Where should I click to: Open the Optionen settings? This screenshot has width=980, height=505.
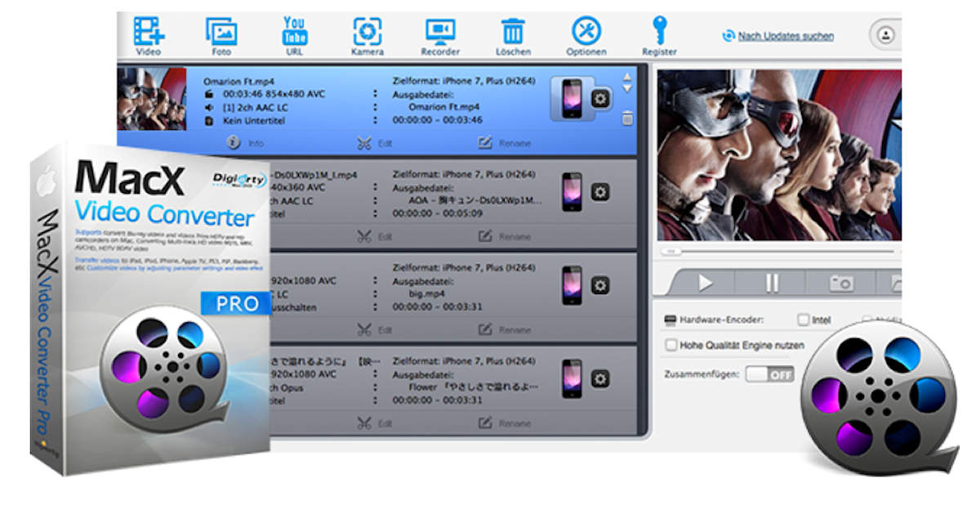pos(586,33)
